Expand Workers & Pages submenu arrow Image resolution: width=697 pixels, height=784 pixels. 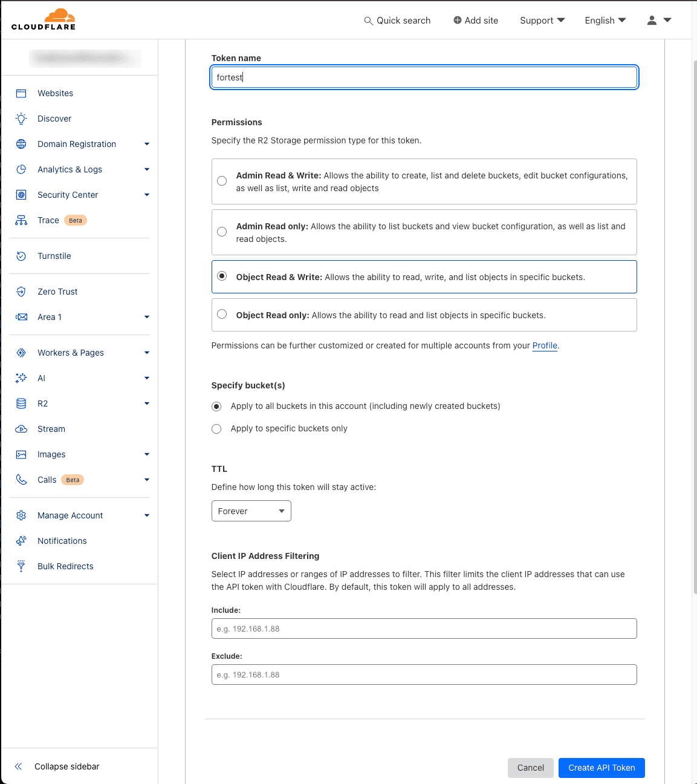click(x=147, y=353)
